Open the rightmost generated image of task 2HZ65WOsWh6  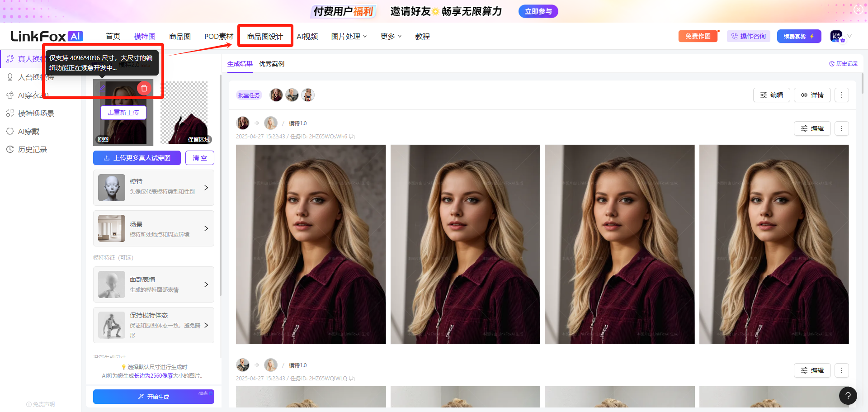coord(774,244)
